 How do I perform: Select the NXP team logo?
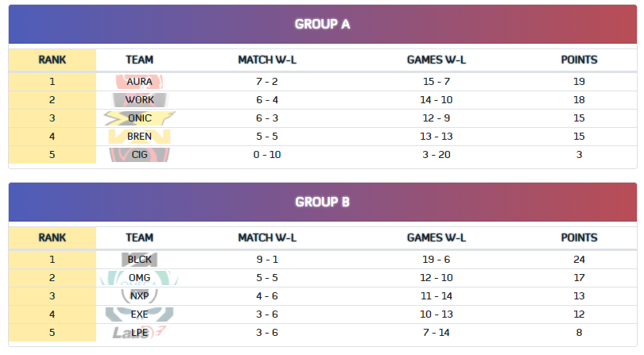pyautogui.click(x=139, y=296)
